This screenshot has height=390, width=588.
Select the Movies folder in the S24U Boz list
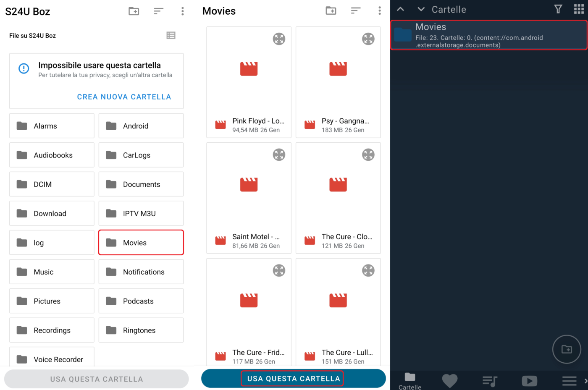(141, 243)
